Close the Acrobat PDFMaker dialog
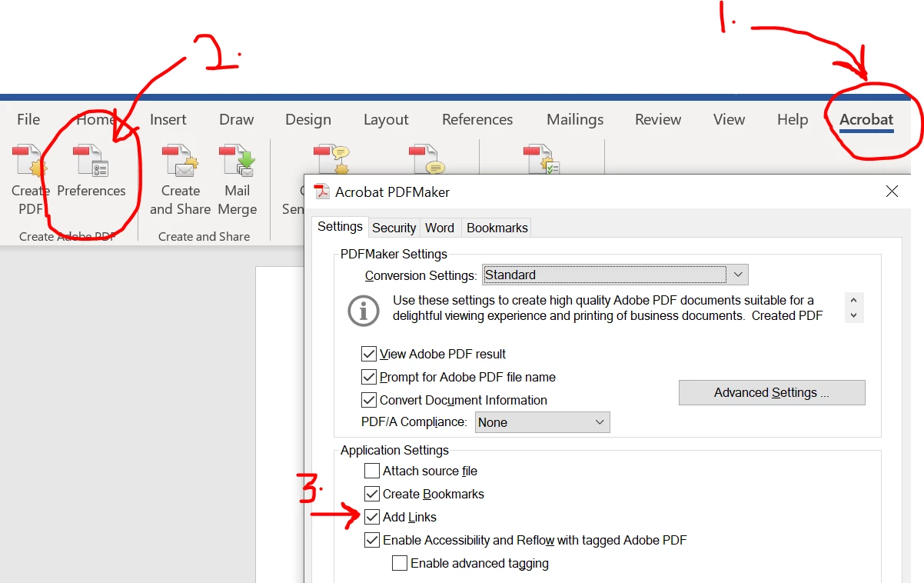 [892, 192]
